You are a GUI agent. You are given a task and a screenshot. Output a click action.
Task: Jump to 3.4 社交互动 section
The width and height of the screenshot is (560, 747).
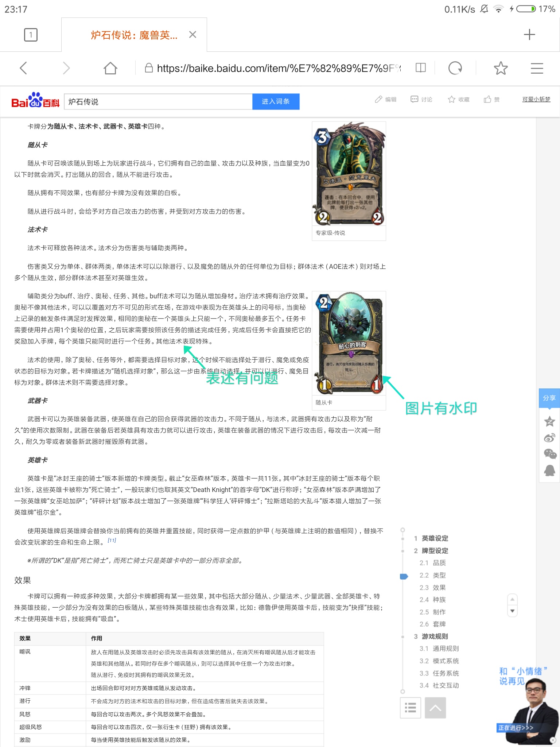439,685
